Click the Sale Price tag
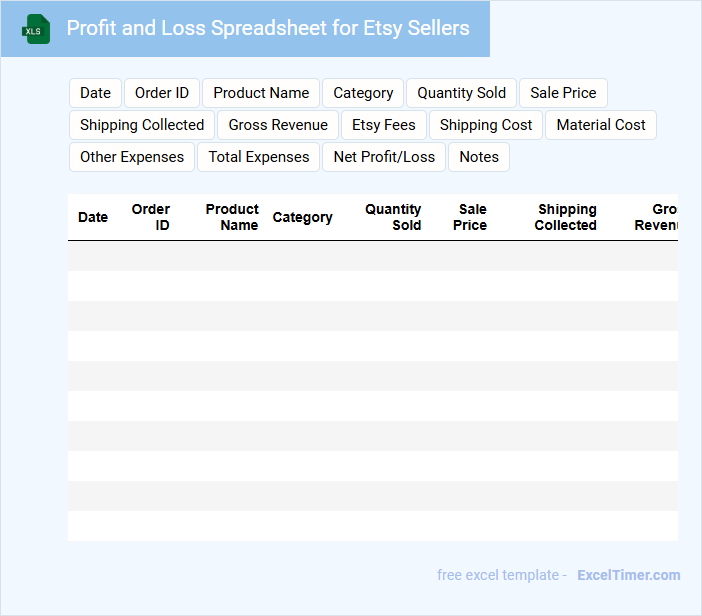 (563, 93)
